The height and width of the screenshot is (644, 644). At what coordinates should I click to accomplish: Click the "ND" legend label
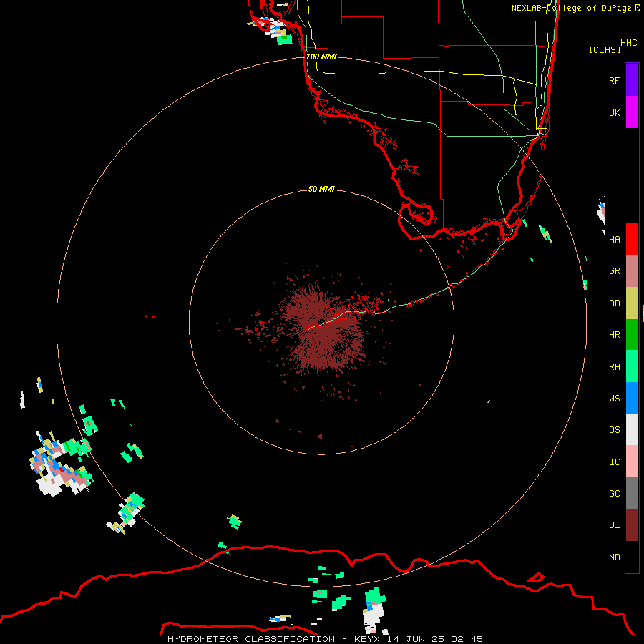tap(614, 557)
